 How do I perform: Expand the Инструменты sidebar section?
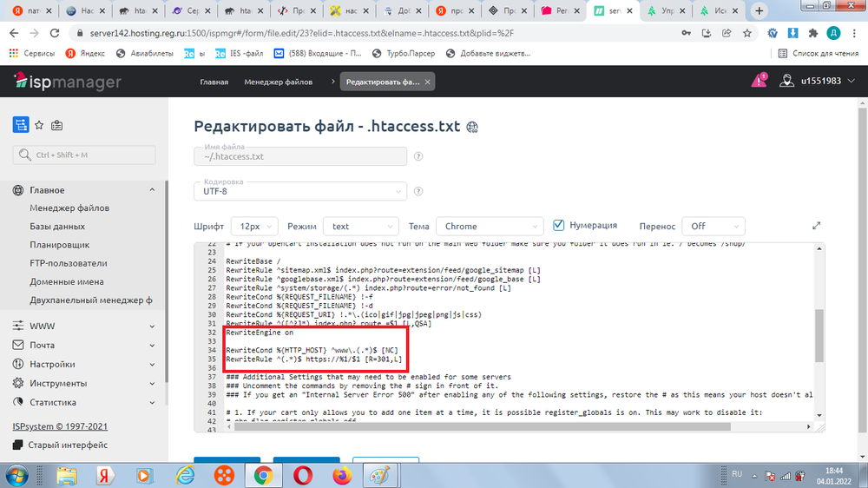[152, 383]
